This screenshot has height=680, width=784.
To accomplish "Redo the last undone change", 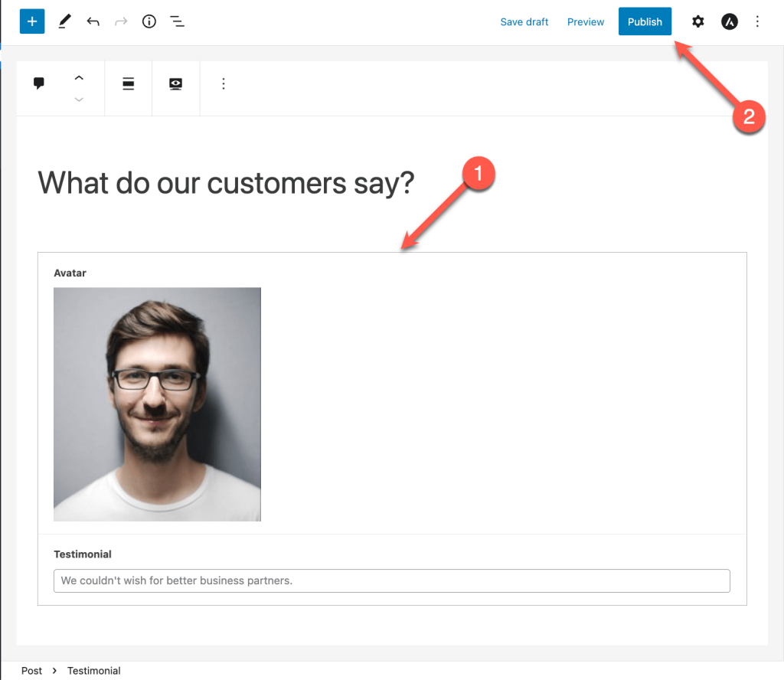I will tap(121, 21).
